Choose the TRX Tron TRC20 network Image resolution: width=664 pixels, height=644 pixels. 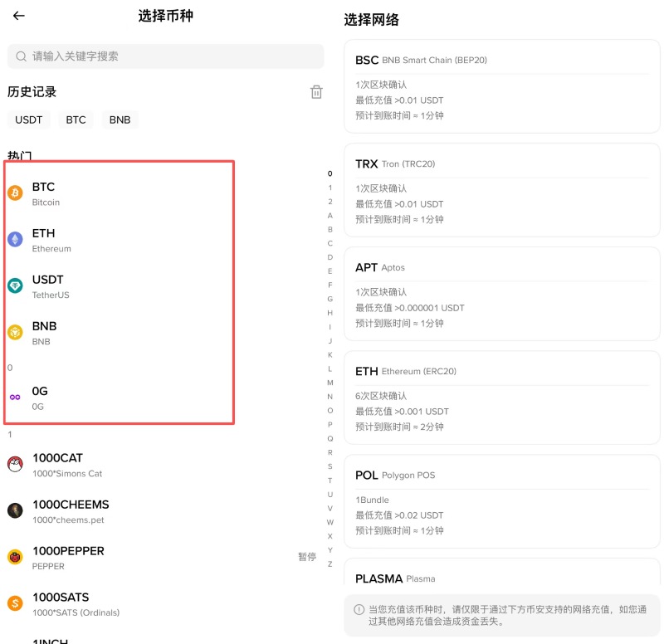click(x=501, y=189)
